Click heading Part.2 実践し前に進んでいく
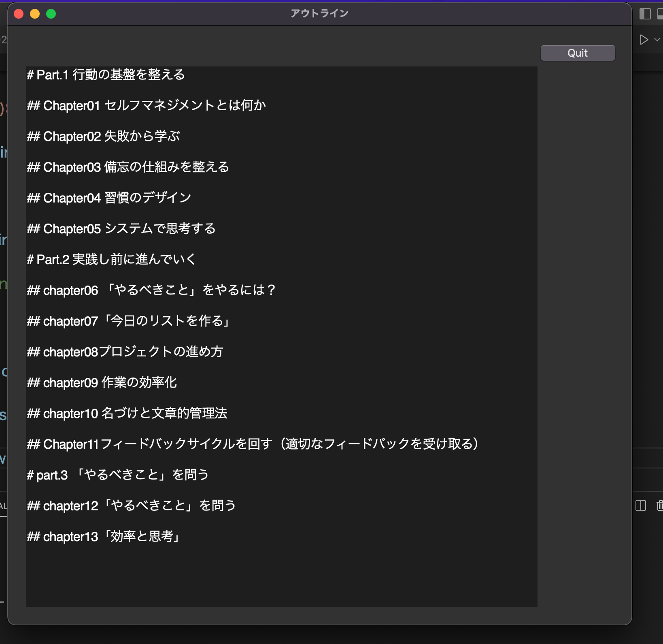This screenshot has width=663, height=644. (111, 259)
